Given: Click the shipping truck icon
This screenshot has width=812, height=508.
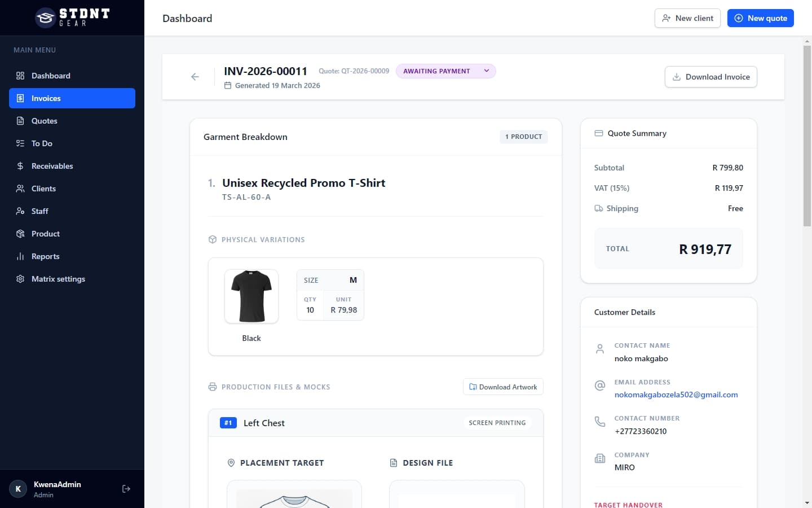Looking at the screenshot, I should [599, 208].
